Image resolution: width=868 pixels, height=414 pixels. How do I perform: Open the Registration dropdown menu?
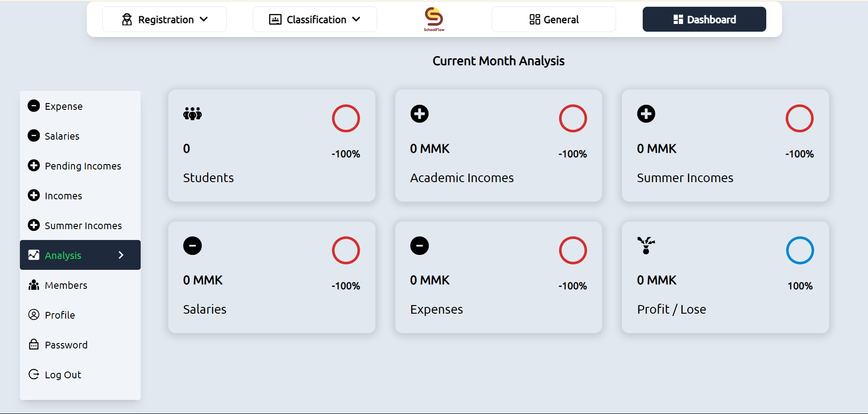(x=164, y=19)
